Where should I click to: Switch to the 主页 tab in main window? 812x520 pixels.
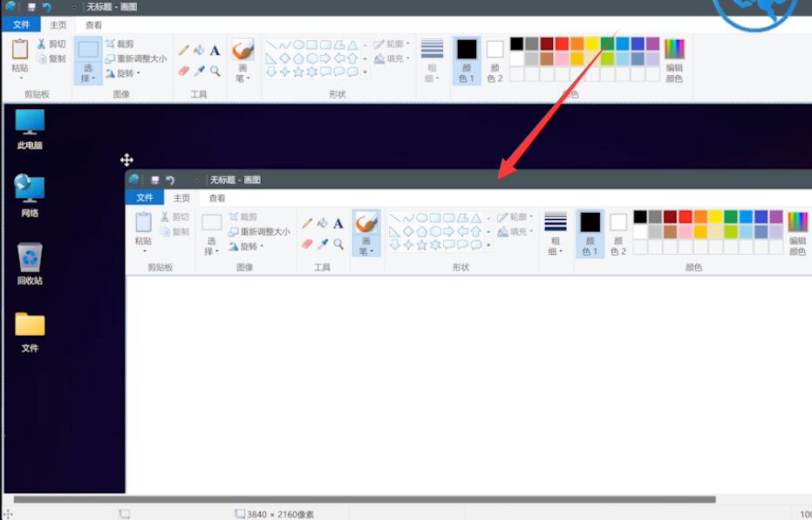[58, 24]
